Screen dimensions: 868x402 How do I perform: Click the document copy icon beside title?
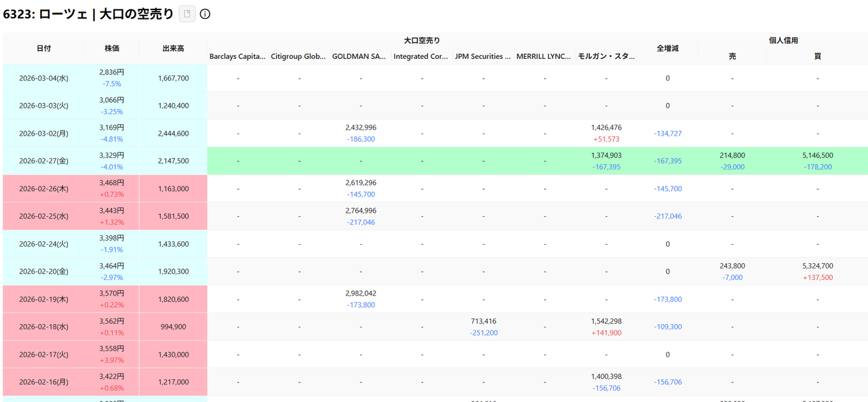[x=187, y=14]
